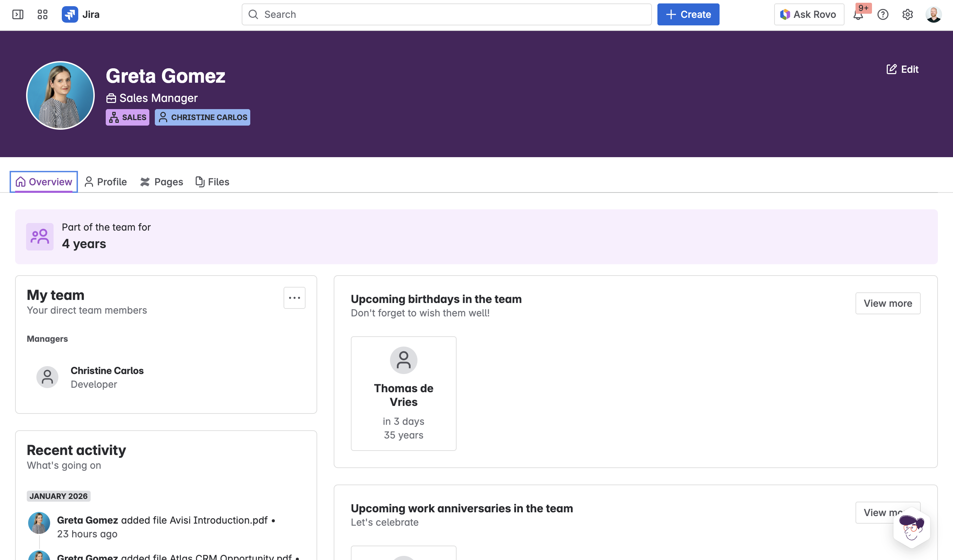The height and width of the screenshot is (560, 953).
Task: Click the Create button
Action: [x=688, y=14]
